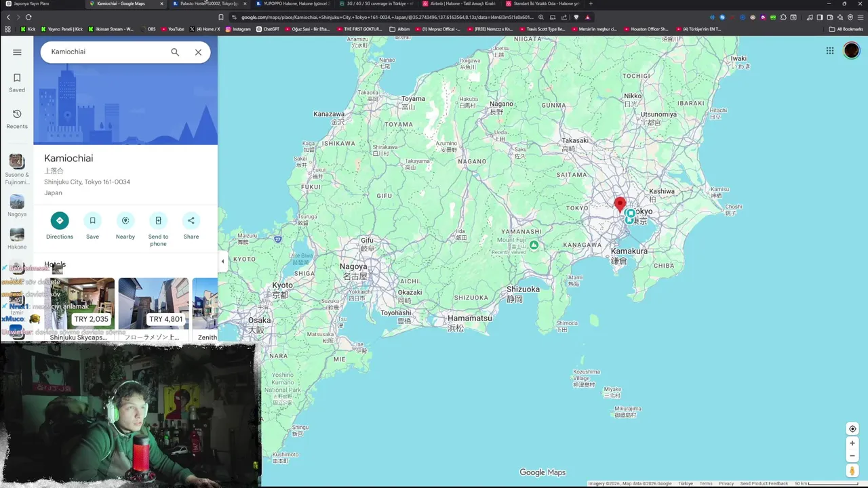
Task: Click the Türkiye region link
Action: (686, 483)
